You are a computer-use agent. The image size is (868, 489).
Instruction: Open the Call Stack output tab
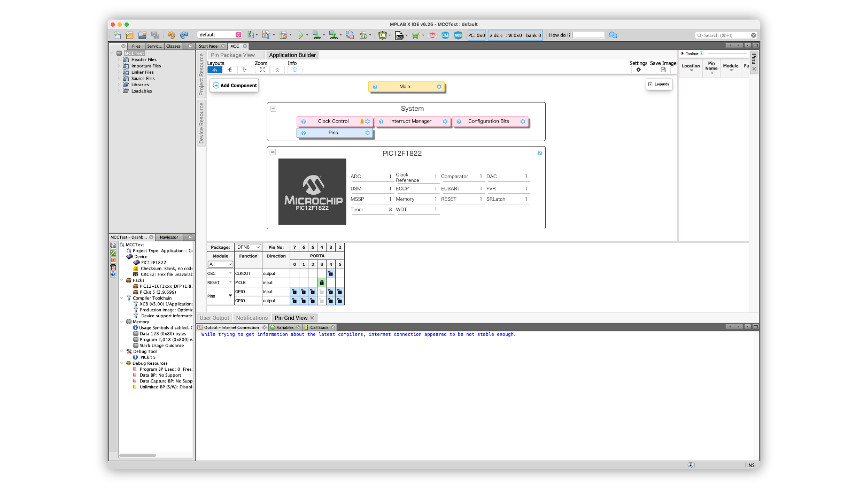319,327
